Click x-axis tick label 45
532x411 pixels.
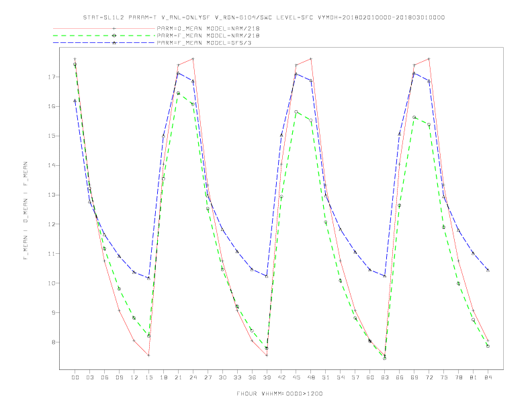(296, 377)
